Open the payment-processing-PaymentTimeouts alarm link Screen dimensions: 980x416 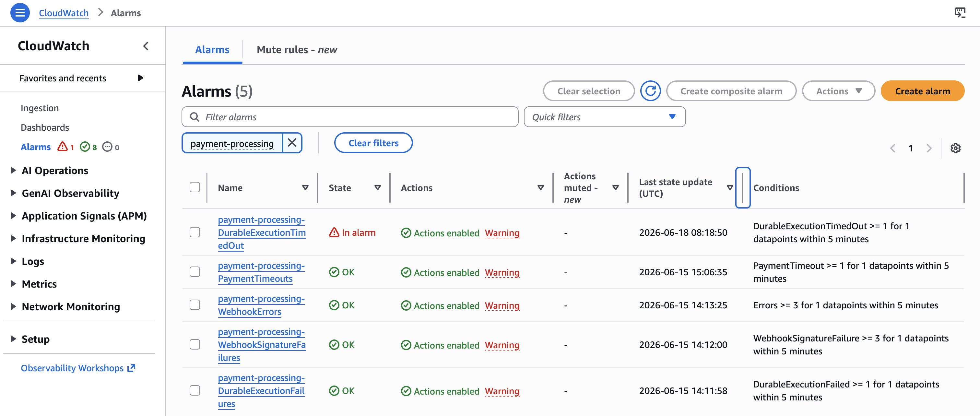tap(261, 272)
